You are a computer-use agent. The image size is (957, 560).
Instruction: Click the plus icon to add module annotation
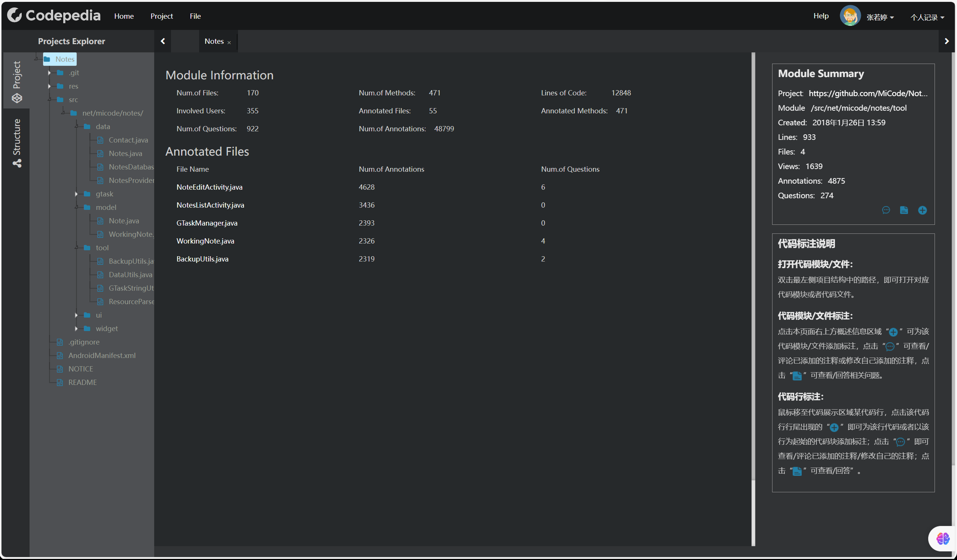click(x=922, y=210)
